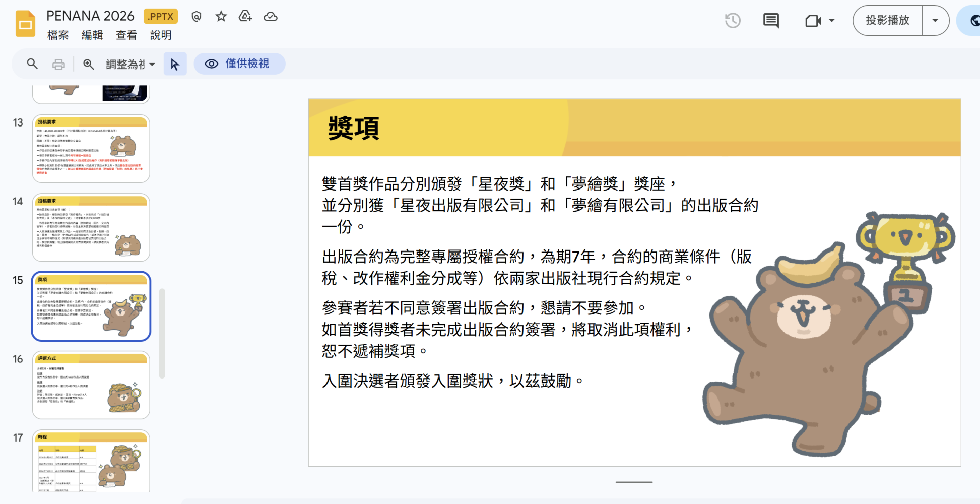Image resolution: width=980 pixels, height=504 pixels.
Task: Open the comments panel icon
Action: [771, 21]
